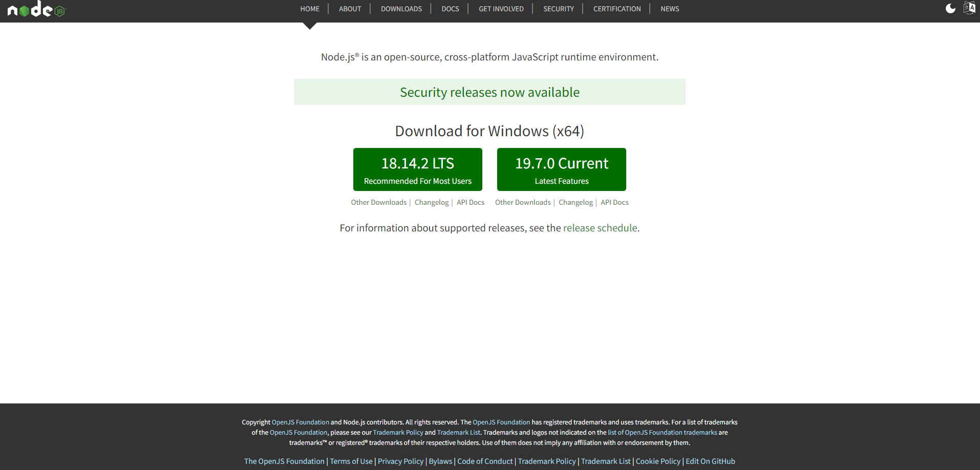Open list of OpenJS Foundation trademarks link
The width and height of the screenshot is (980, 470).
(663, 433)
